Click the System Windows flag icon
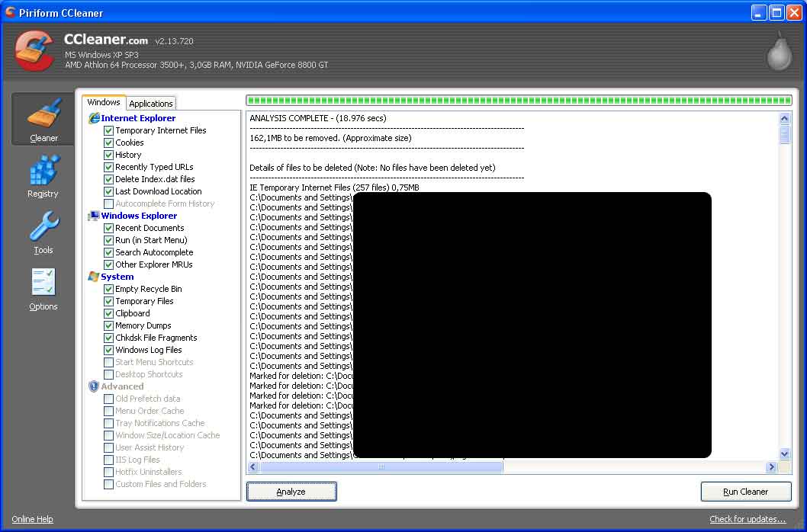 point(94,277)
